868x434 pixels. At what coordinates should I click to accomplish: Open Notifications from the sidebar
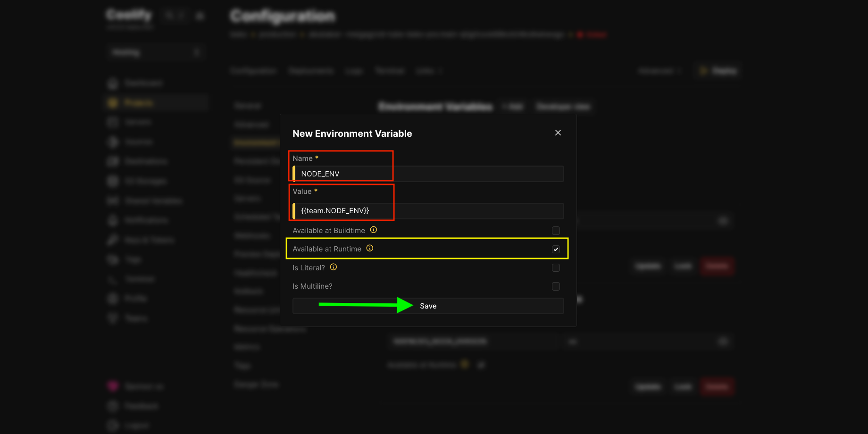pos(145,220)
